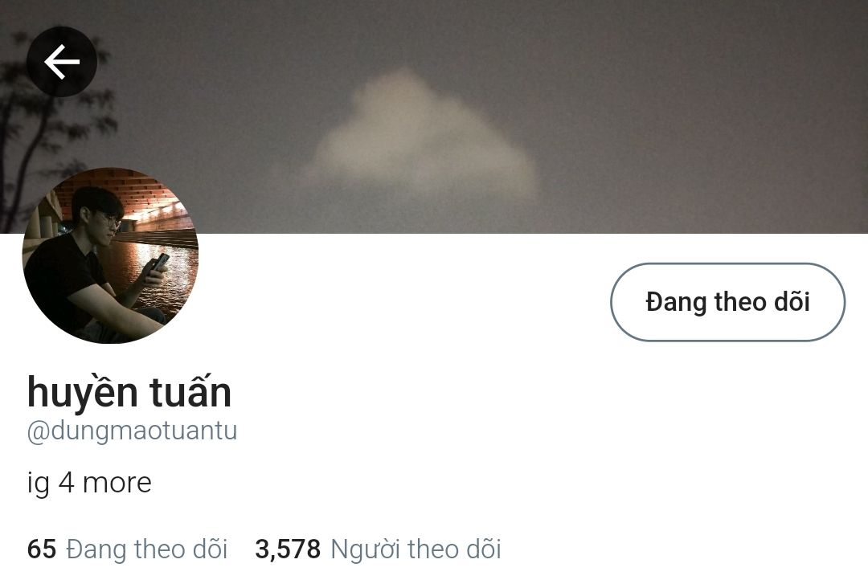Select the display name huyền tuấn
Viewport: 868px width, 588px height.
pos(129,391)
